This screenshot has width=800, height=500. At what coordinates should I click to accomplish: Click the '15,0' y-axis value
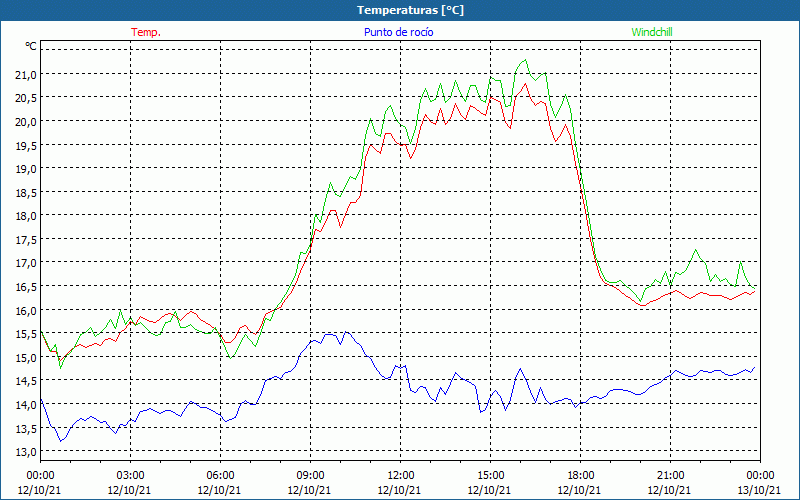26,358
